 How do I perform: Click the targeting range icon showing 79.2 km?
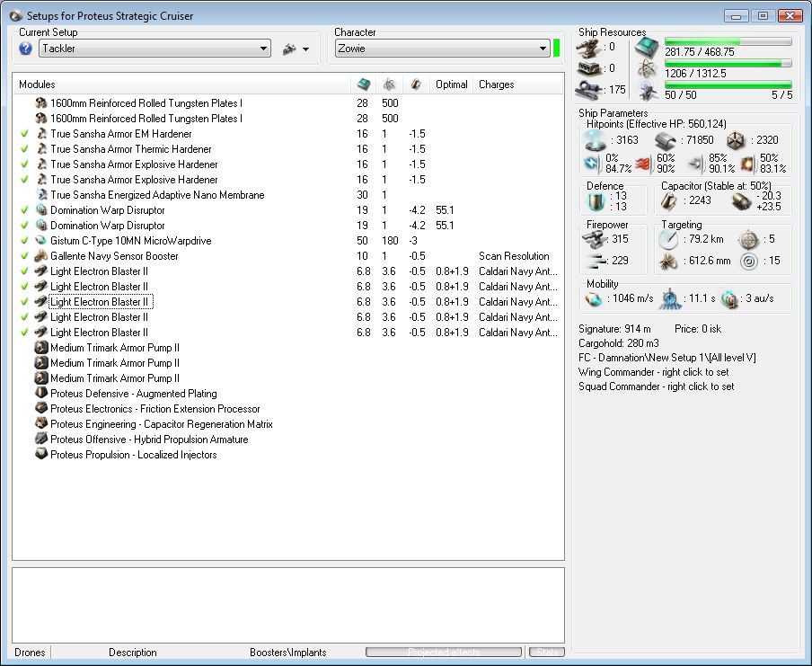pyautogui.click(x=668, y=239)
